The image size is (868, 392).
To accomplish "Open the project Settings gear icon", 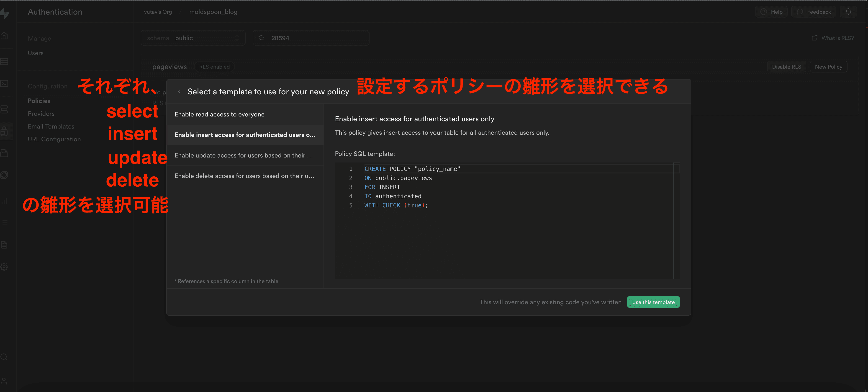I will tap(4, 267).
